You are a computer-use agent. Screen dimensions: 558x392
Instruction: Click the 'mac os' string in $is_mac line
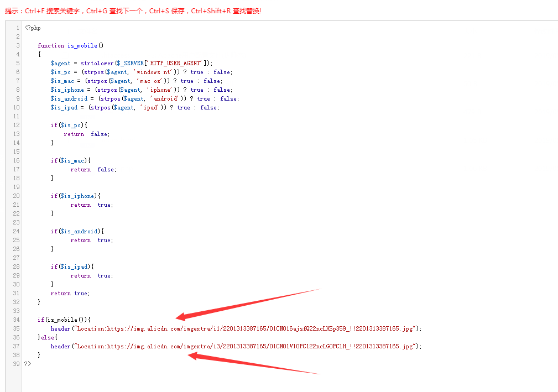point(150,81)
